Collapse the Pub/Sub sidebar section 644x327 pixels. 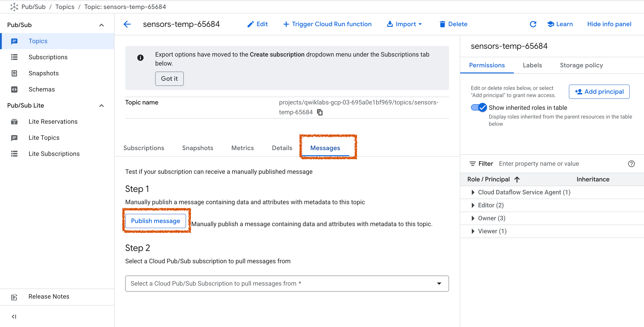(x=101, y=25)
